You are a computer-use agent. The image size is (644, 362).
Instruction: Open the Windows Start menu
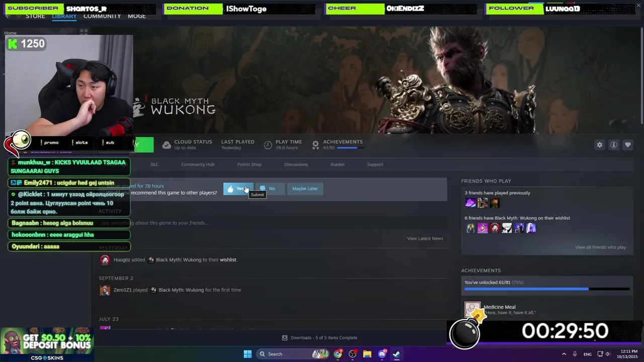click(x=248, y=354)
